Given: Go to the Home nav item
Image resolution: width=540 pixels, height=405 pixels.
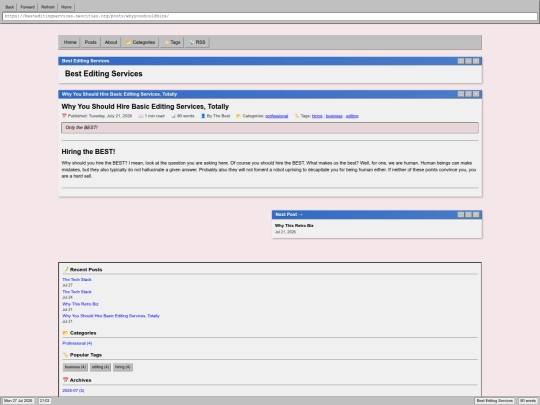Looking at the screenshot, I should 70,42.
